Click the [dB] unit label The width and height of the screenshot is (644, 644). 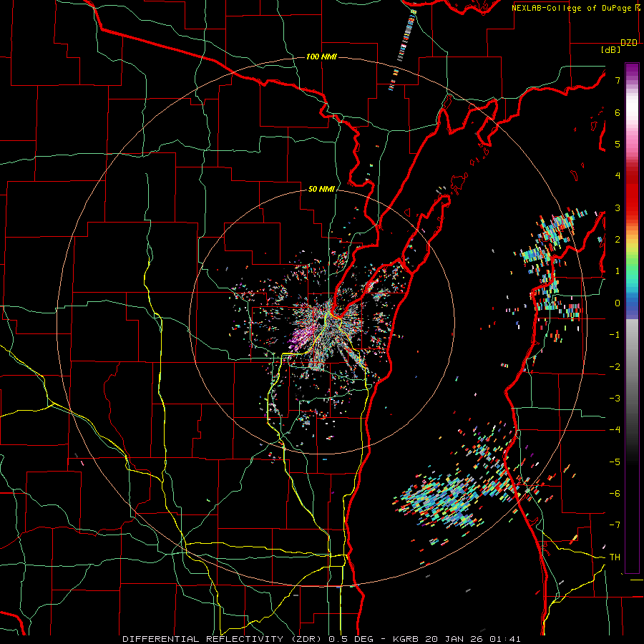point(610,49)
